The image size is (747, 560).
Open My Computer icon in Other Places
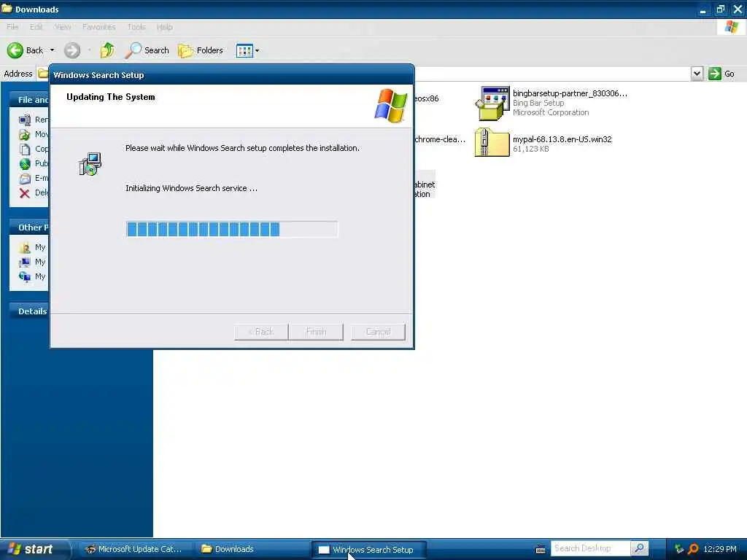(x=25, y=262)
